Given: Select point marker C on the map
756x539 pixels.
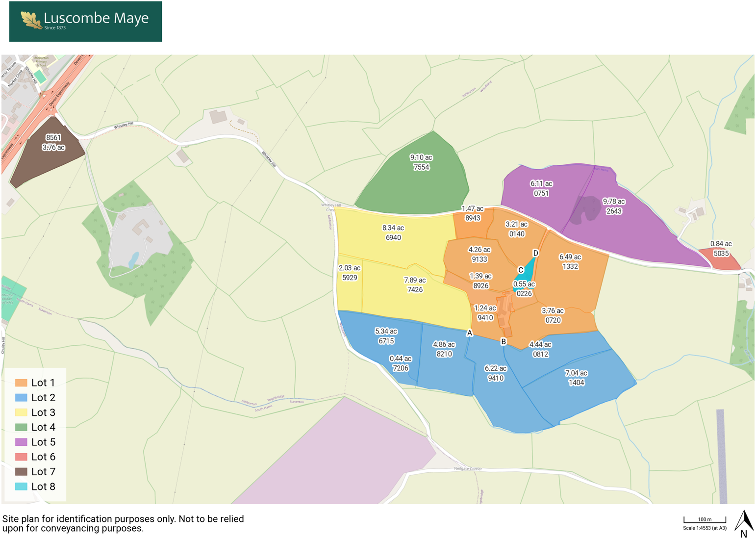Looking at the screenshot, I should point(521,270).
